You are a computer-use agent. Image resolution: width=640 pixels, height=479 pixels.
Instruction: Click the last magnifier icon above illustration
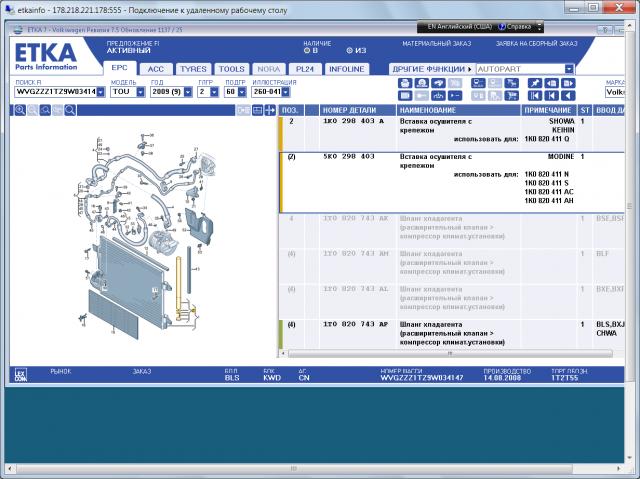70,110
